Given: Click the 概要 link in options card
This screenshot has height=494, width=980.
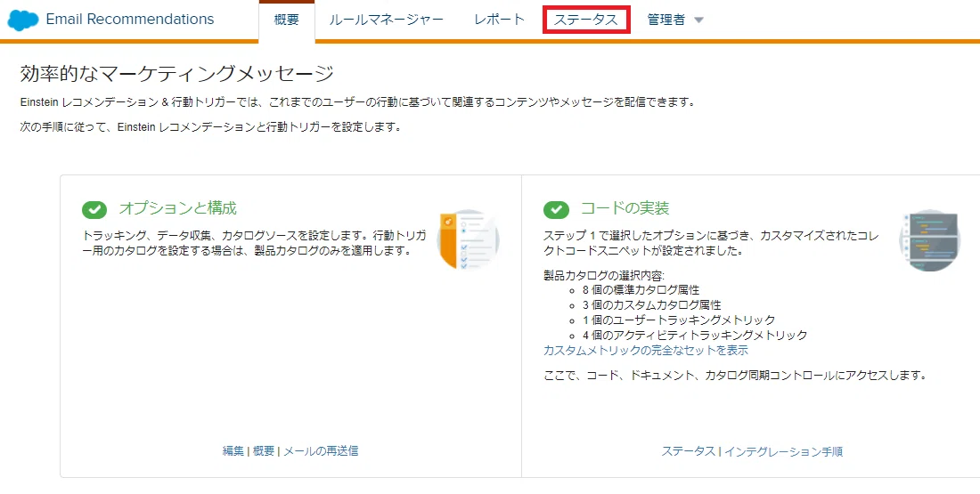Looking at the screenshot, I should 264,451.
